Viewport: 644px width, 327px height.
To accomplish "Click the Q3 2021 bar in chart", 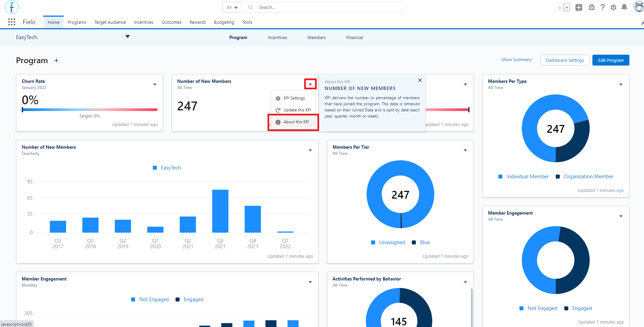I will coord(220,211).
